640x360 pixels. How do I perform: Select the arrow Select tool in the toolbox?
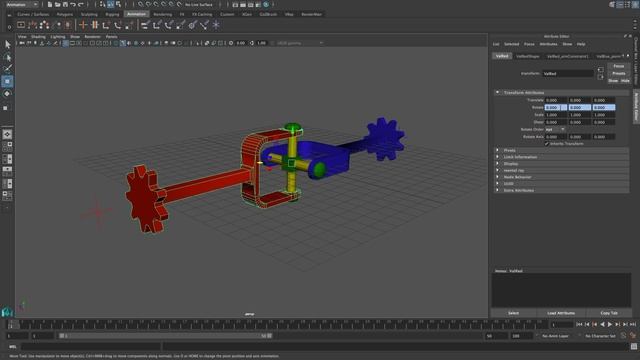click(7, 44)
